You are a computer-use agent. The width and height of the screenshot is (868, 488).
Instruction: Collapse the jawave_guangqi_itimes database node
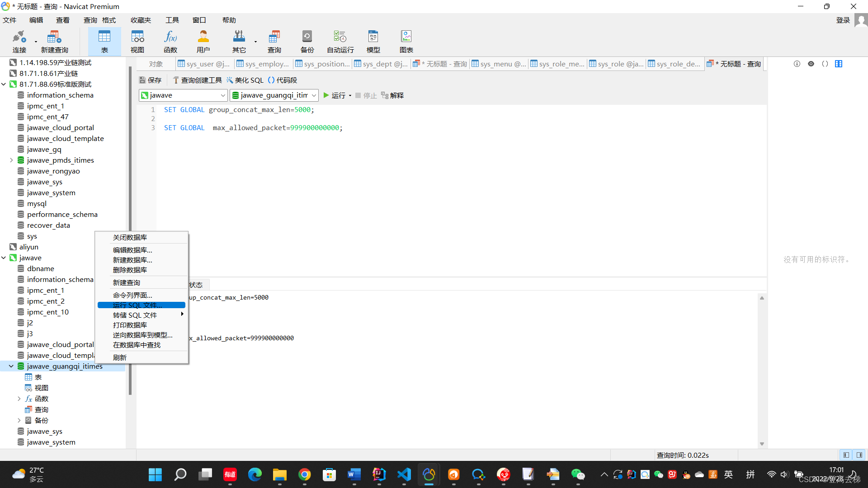pos(11,366)
